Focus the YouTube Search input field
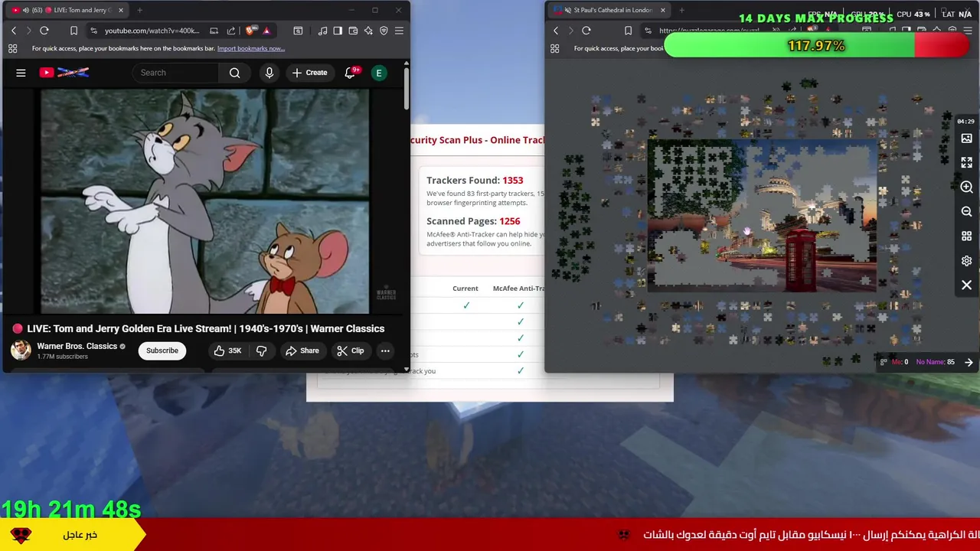 [x=176, y=73]
